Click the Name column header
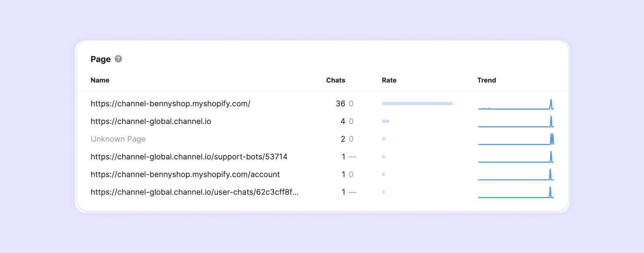Screen dimensions: 644x253 [100, 80]
